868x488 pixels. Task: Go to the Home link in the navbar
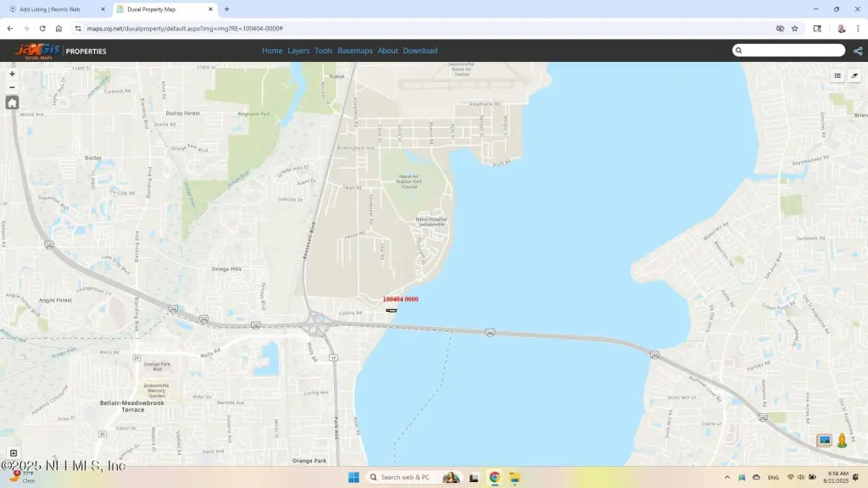pos(272,51)
